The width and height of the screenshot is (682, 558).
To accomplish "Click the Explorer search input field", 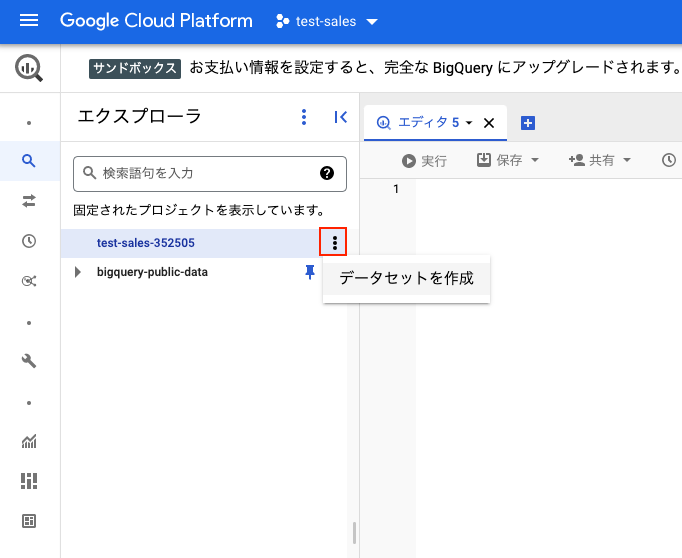I will tap(210, 174).
